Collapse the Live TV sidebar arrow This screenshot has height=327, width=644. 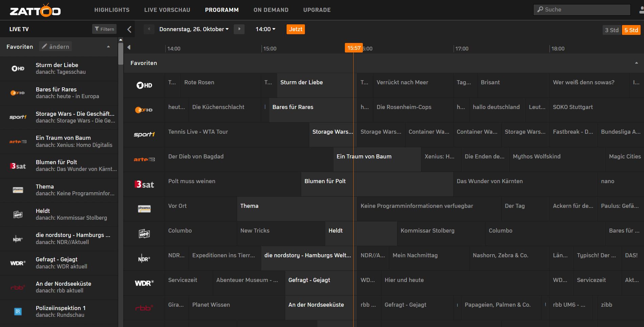click(129, 29)
